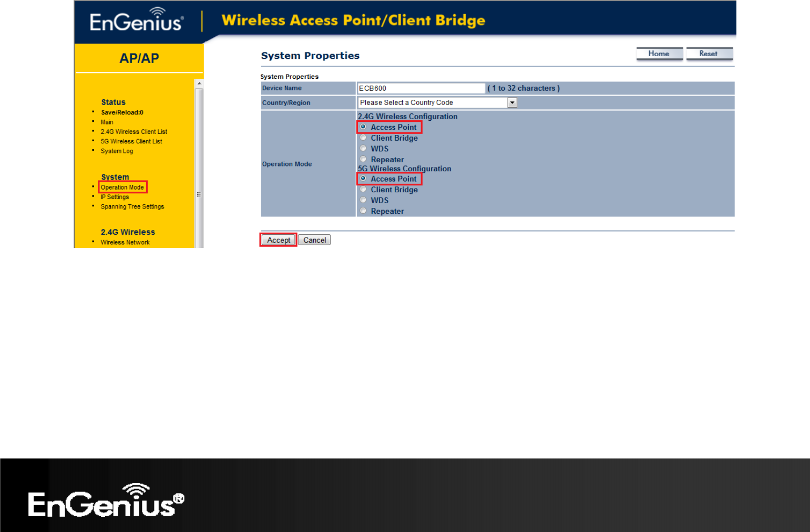This screenshot has width=810, height=532.
Task: Click the 5G Wireless Configuration label
Action: pos(405,169)
